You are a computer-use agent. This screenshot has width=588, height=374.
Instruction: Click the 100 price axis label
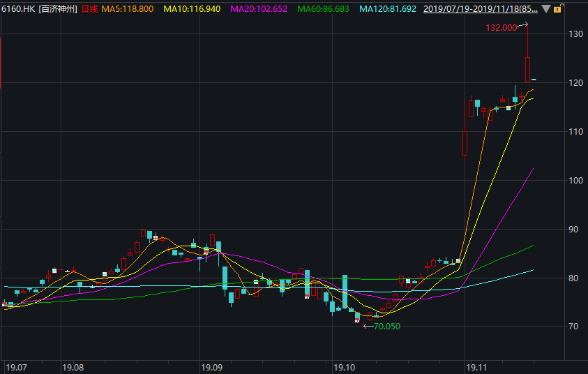tap(576, 181)
